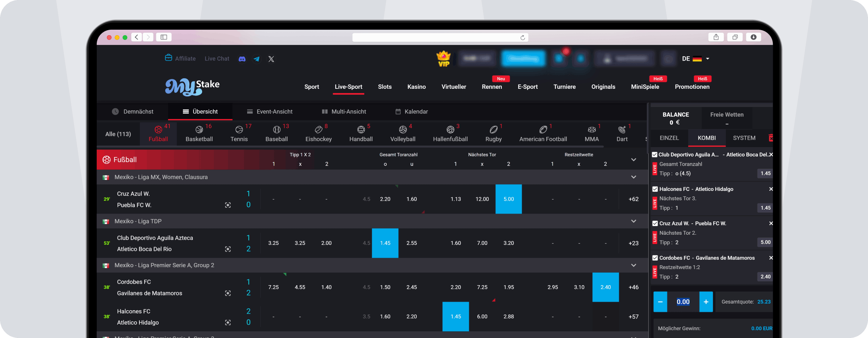
Task: Decrease stake with the minus button
Action: point(660,302)
